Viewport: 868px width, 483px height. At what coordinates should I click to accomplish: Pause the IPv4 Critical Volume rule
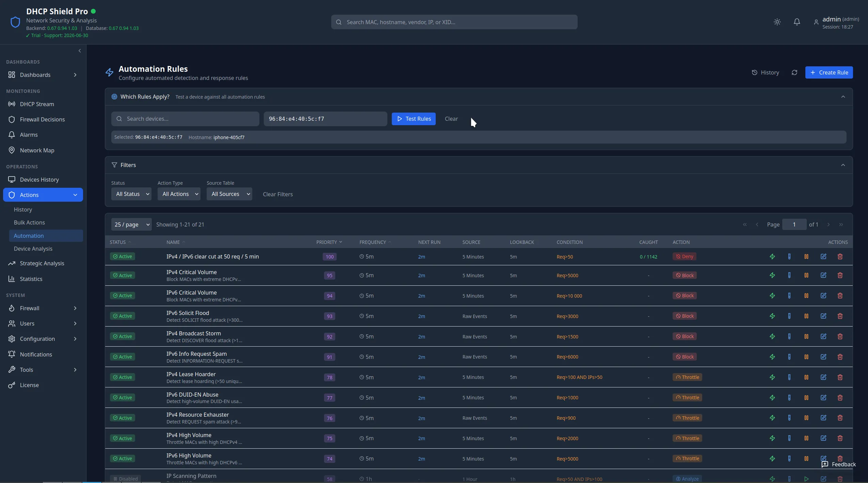pos(806,275)
